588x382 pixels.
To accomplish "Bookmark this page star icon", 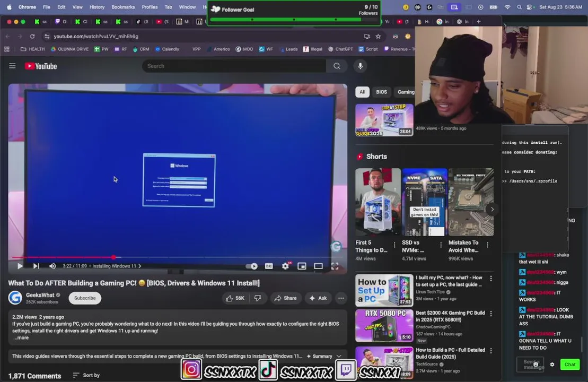I will coord(378,37).
